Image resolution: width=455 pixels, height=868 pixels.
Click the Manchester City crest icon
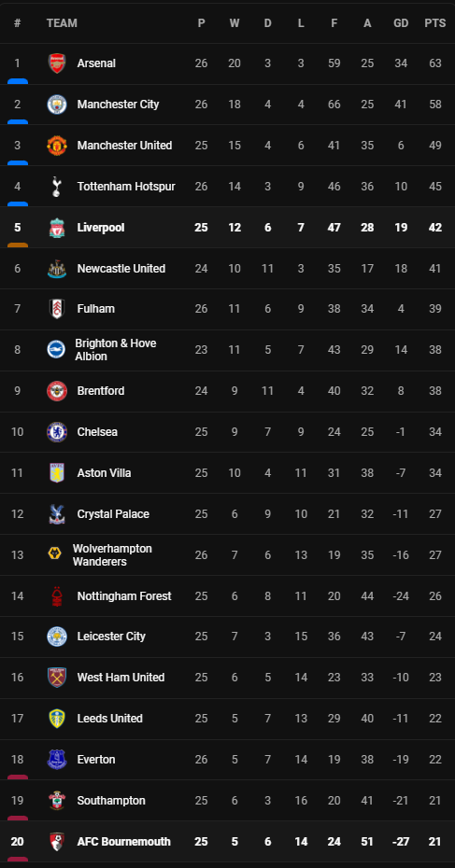click(57, 105)
